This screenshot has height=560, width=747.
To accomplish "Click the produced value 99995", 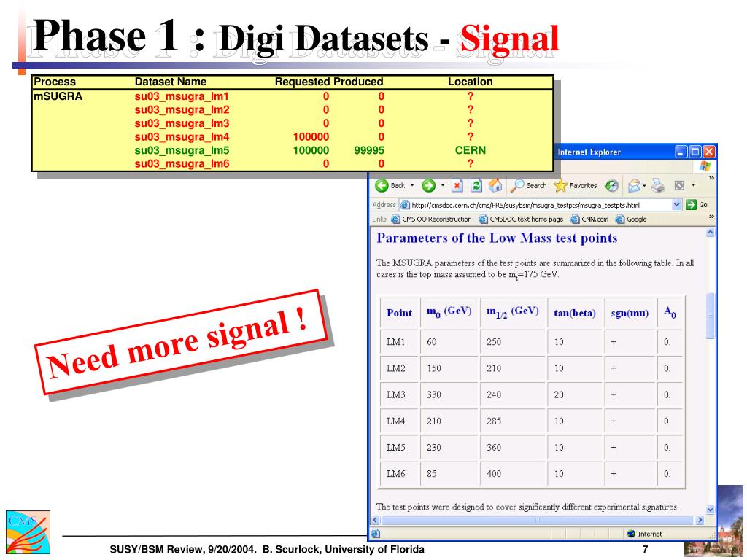I will coord(369,150).
